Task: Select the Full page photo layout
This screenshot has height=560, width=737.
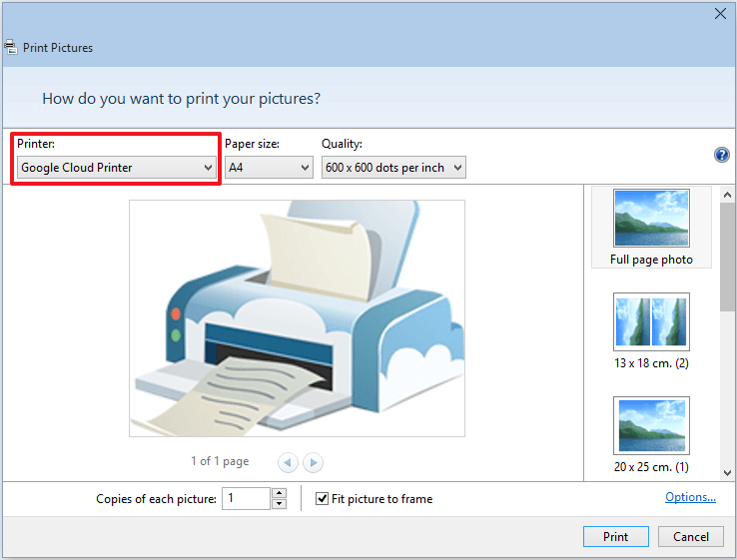Action: point(651,228)
